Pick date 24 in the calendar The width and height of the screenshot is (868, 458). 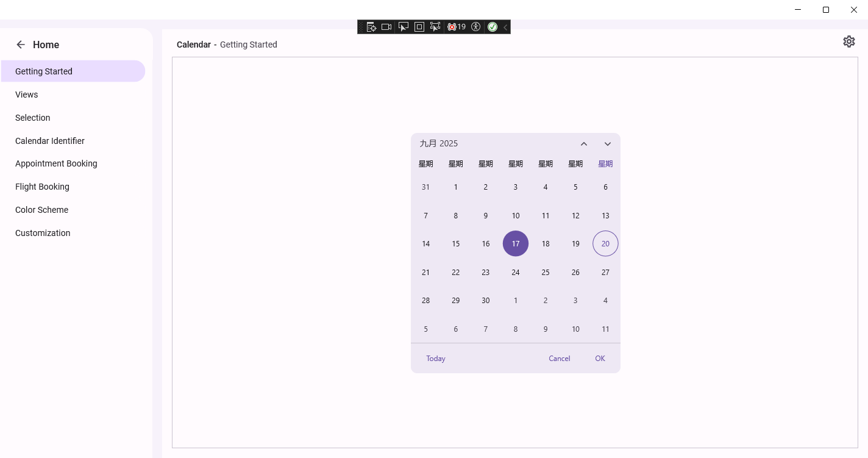coord(516,273)
